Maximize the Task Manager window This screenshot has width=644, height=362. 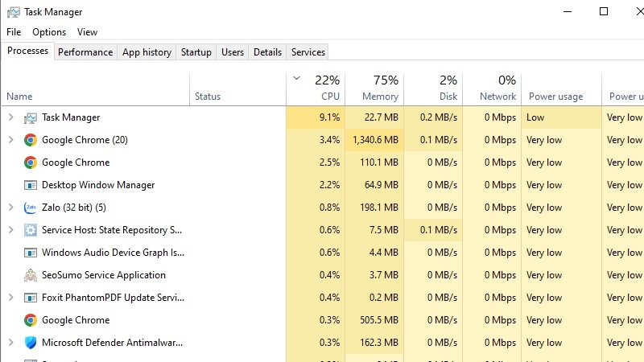[604, 11]
